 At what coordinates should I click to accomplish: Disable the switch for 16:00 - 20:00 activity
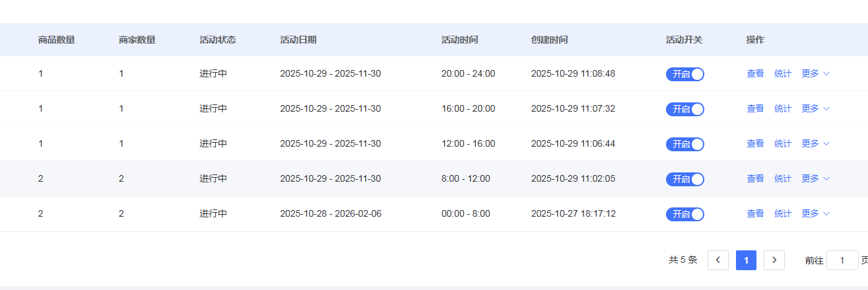(684, 109)
